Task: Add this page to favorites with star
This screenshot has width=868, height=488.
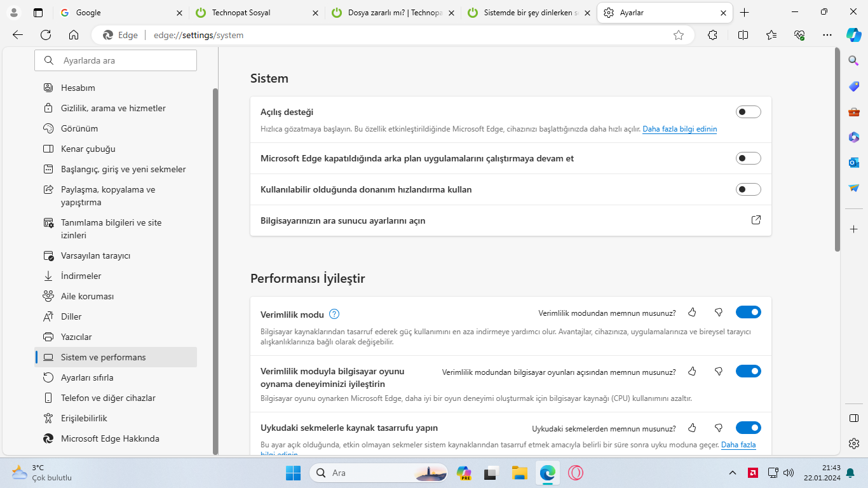Action: [679, 36]
